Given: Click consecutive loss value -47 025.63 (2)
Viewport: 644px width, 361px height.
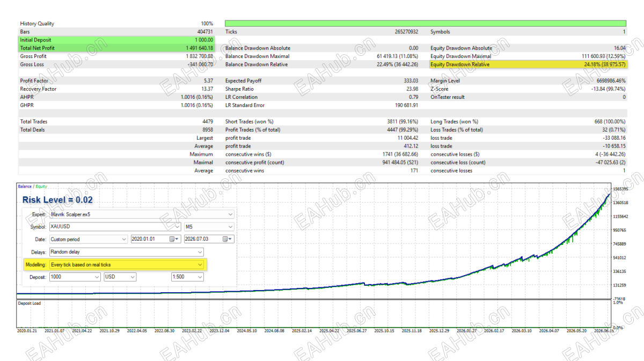Looking at the screenshot, I should click(611, 162).
